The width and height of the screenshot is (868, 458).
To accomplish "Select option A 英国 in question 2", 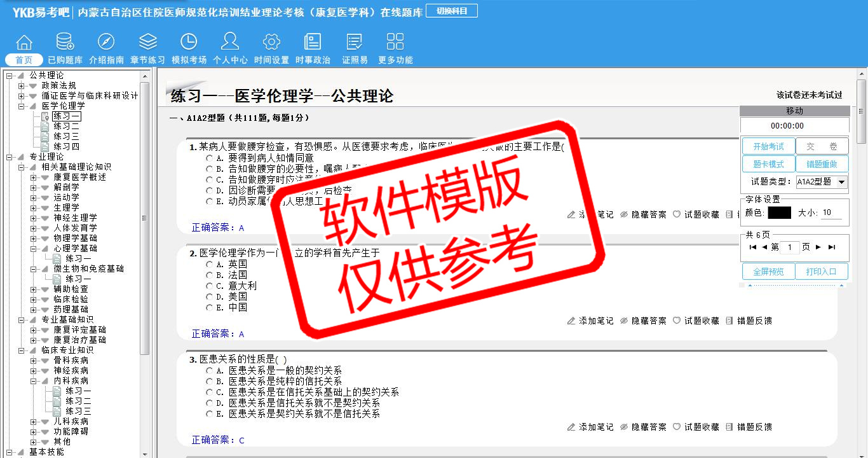I will point(210,264).
